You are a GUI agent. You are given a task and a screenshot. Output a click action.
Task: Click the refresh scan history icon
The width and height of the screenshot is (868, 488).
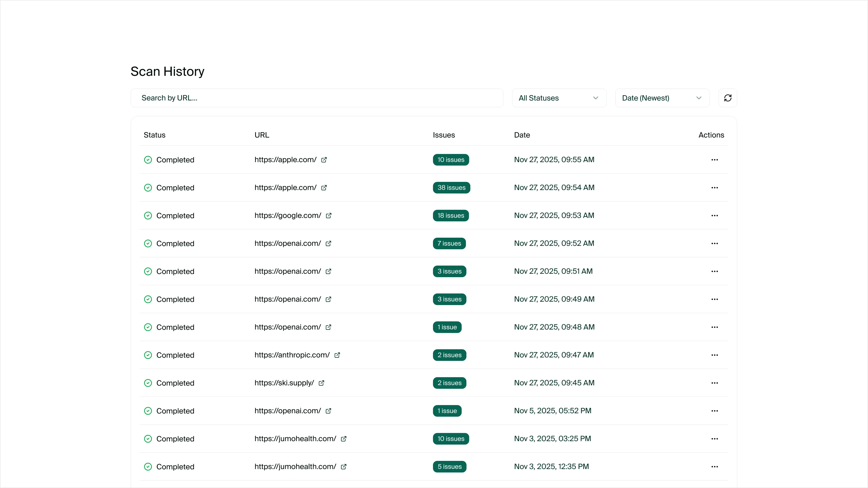pyautogui.click(x=727, y=98)
